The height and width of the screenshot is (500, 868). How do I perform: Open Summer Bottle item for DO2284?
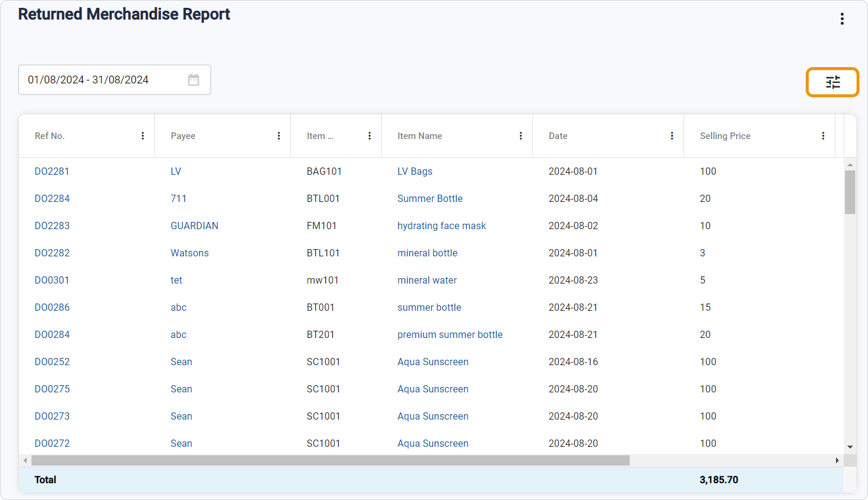point(430,198)
